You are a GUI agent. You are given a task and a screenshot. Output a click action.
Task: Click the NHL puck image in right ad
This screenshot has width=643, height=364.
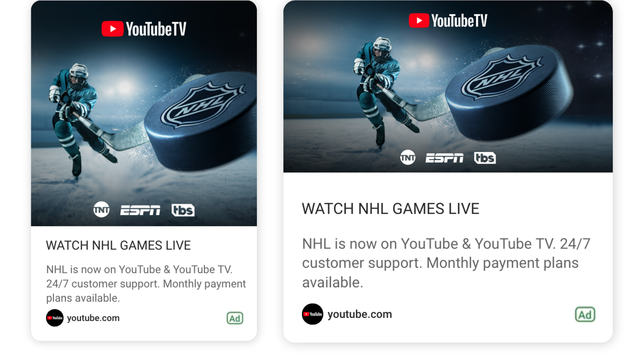[x=509, y=93]
